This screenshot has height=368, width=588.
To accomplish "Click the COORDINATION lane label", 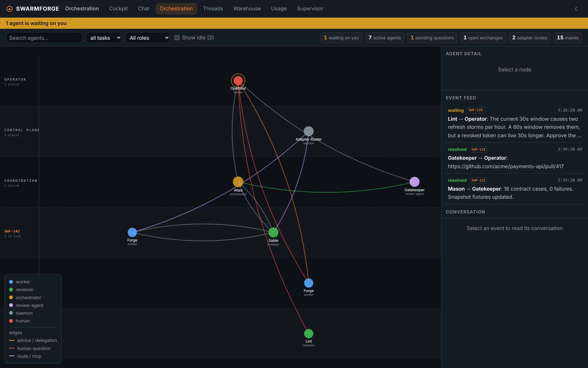I will [21, 181].
